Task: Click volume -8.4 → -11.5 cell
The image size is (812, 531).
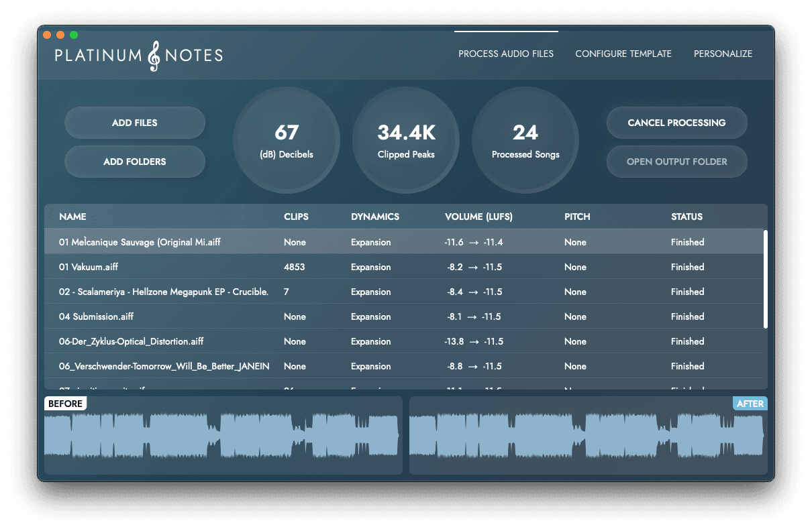Action: click(474, 292)
